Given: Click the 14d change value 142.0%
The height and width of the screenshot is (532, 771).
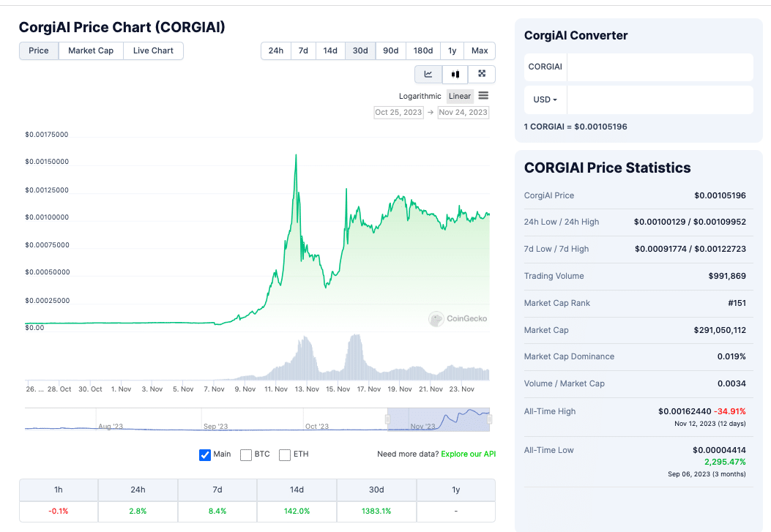Looking at the screenshot, I should click(297, 511).
